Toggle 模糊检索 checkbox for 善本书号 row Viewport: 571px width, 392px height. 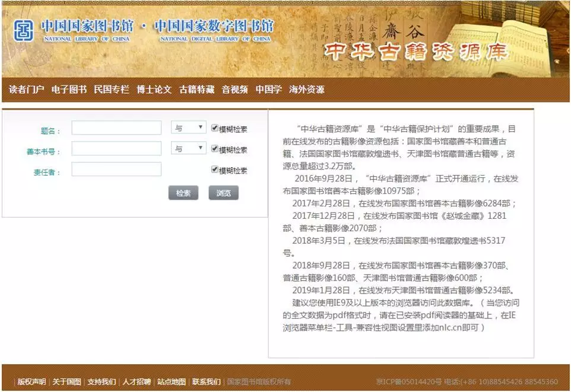215,149
